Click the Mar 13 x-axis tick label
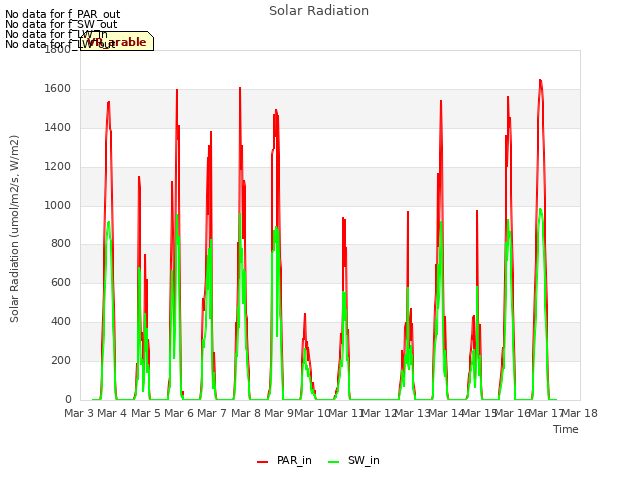This screenshot has height=480, width=640. 413,413
